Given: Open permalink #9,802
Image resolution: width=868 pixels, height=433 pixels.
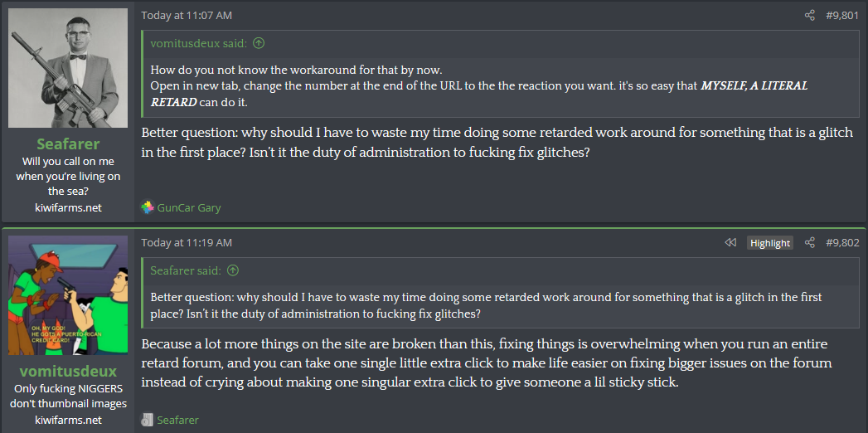Looking at the screenshot, I should click(842, 242).
